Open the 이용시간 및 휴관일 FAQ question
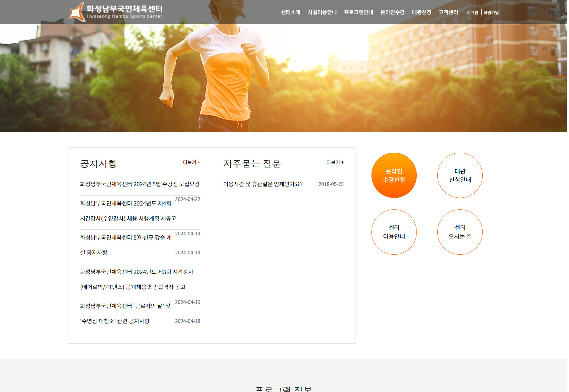569x392 pixels. (263, 184)
